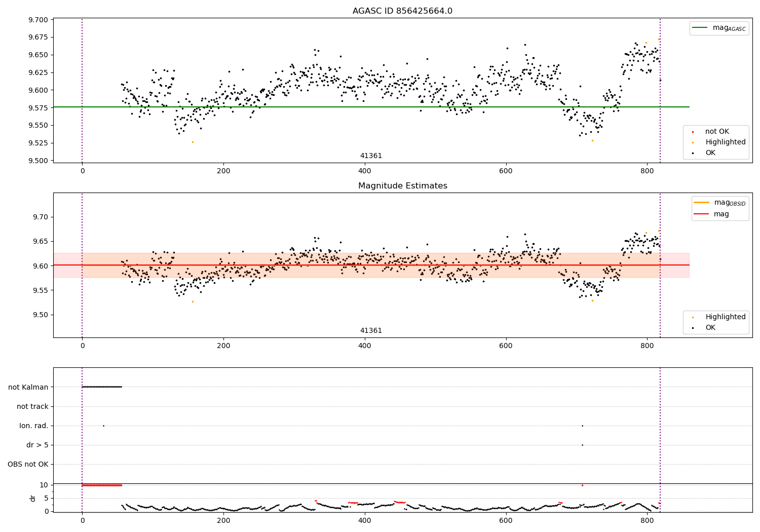Click the 'not Kalman' axis label
This screenshot has width=760, height=532.
[28, 387]
